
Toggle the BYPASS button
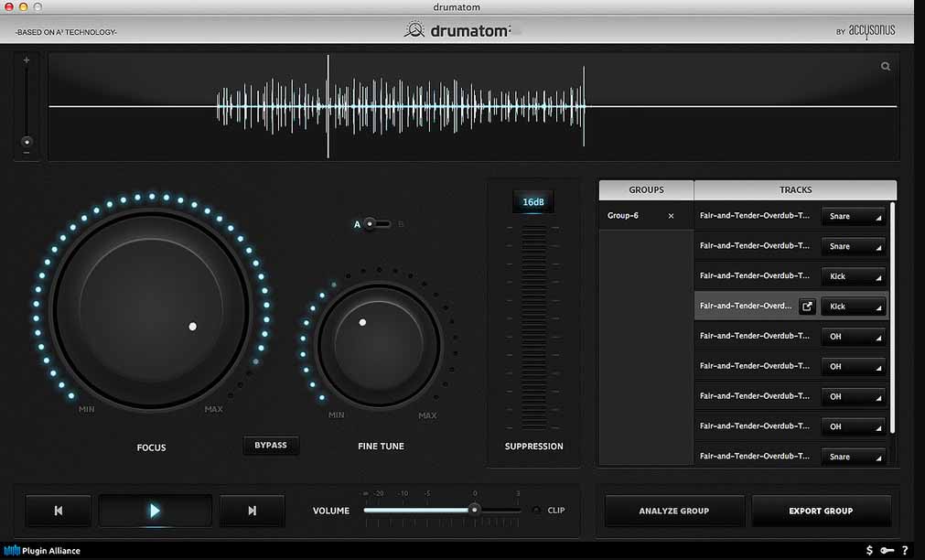coord(271,446)
